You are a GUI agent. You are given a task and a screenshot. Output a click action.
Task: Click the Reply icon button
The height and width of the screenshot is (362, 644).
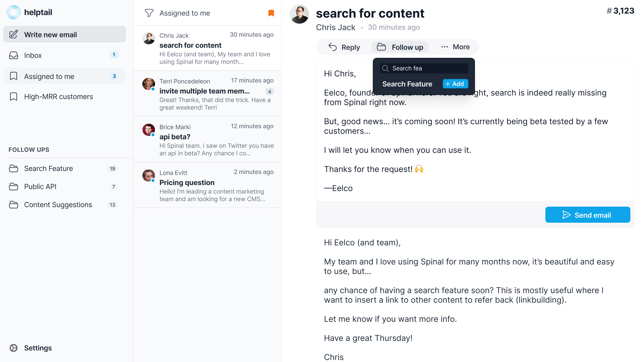[332, 47]
